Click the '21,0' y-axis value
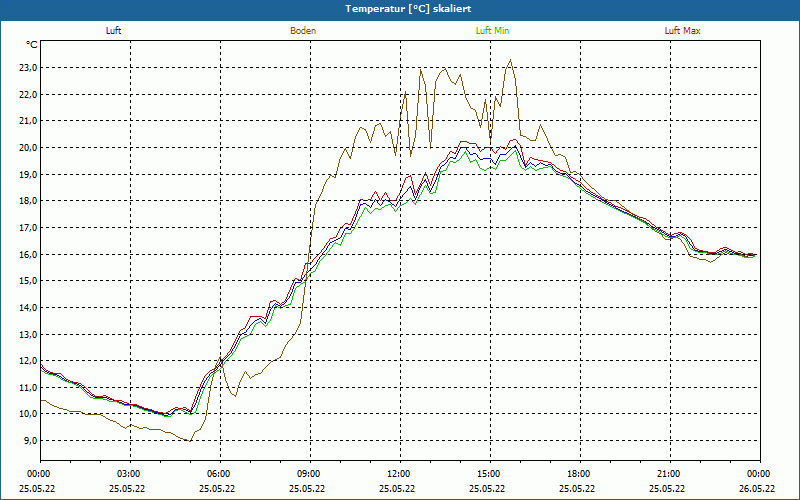The height and width of the screenshot is (500, 800). (x=28, y=121)
